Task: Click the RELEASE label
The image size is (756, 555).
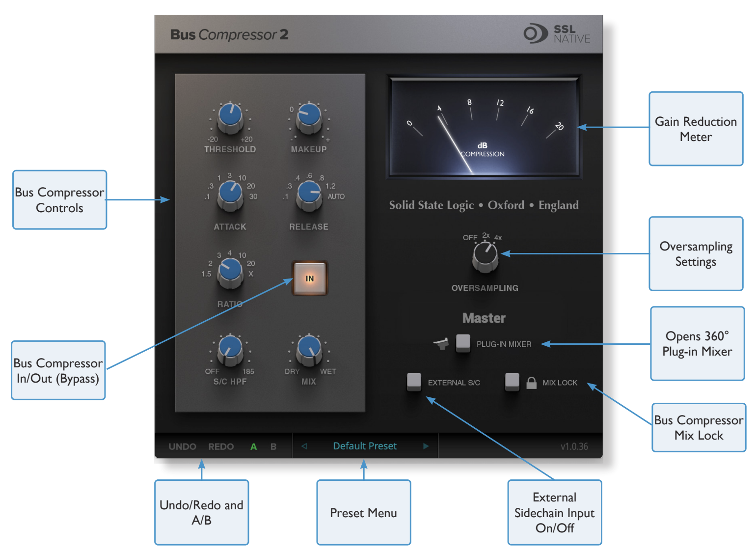Action: pyautogui.click(x=309, y=227)
